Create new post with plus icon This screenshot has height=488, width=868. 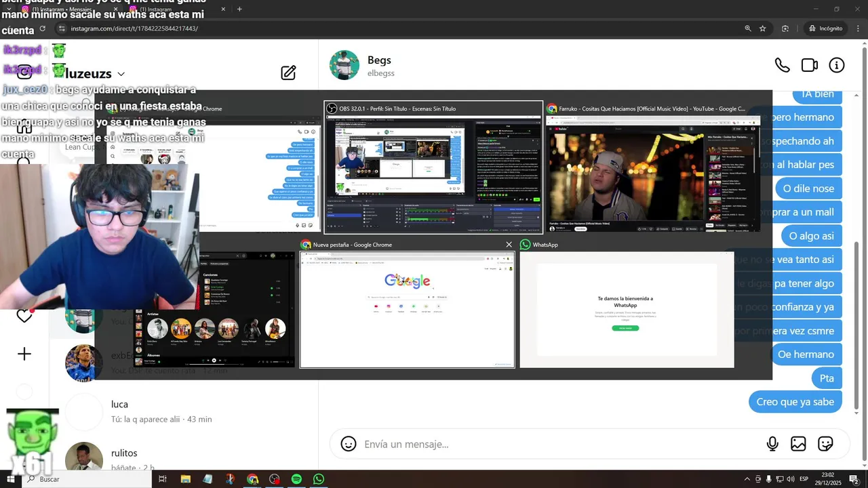coord(24,354)
